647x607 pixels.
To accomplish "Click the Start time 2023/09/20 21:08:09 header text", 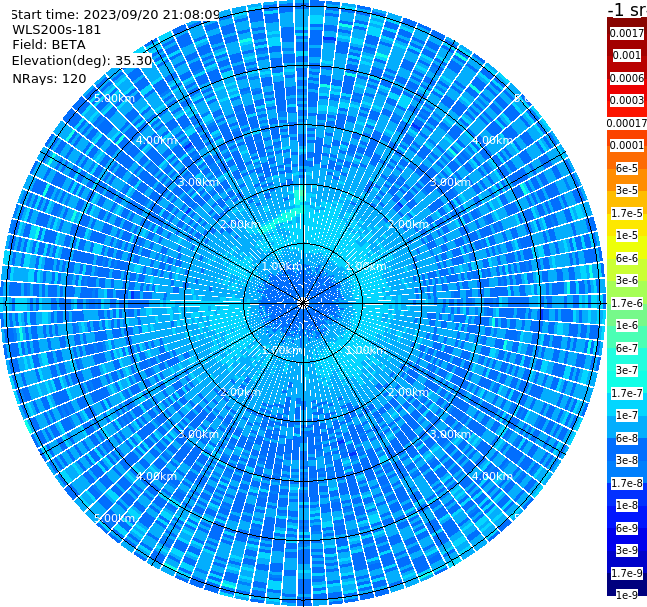I will (x=116, y=15).
